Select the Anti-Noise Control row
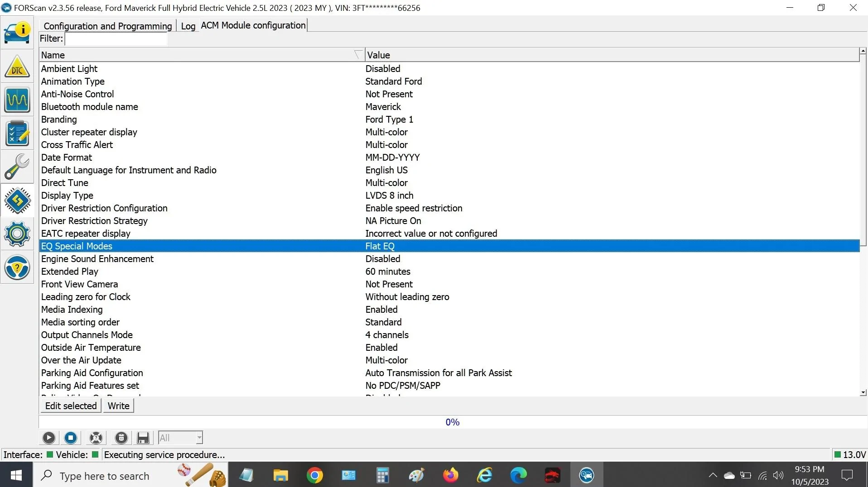The width and height of the screenshot is (868, 487). point(449,94)
